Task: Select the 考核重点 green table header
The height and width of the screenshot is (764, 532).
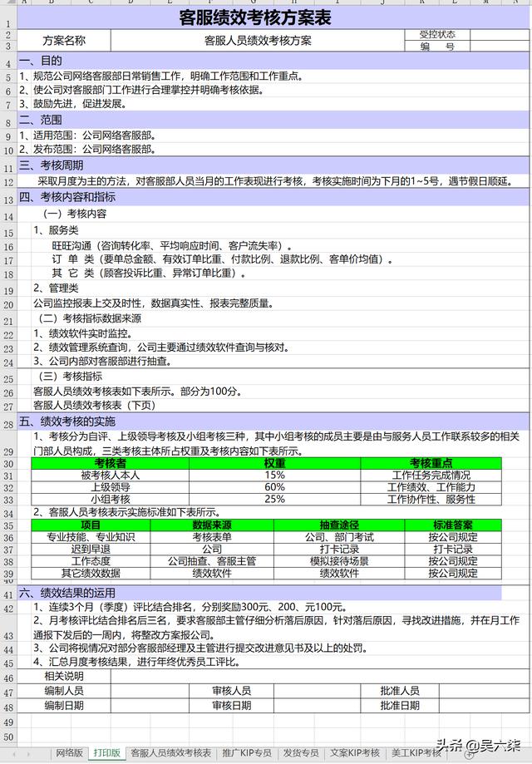Action: click(x=431, y=463)
